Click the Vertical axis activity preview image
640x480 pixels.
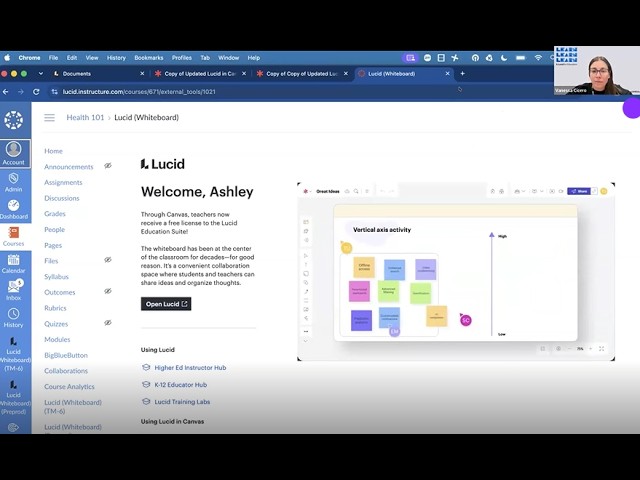tap(456, 272)
